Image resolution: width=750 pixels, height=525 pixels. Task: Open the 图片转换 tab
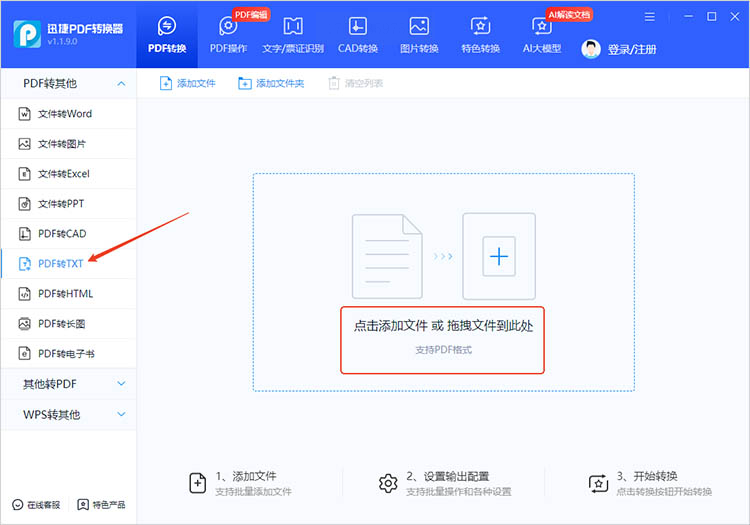[419, 34]
